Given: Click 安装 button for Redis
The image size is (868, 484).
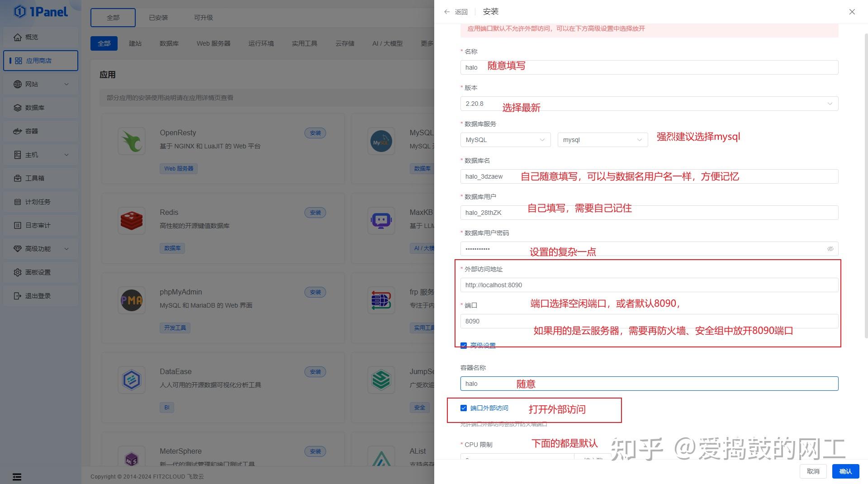Looking at the screenshot, I should [315, 213].
